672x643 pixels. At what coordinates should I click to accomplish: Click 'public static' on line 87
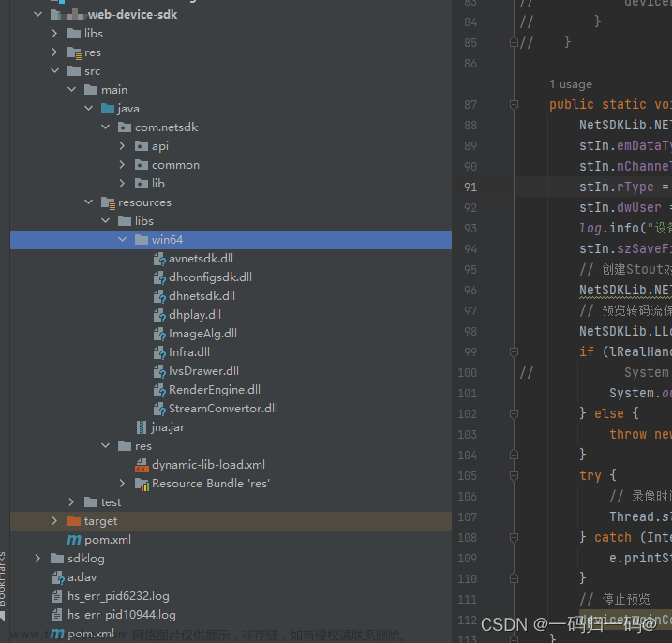click(x=598, y=105)
